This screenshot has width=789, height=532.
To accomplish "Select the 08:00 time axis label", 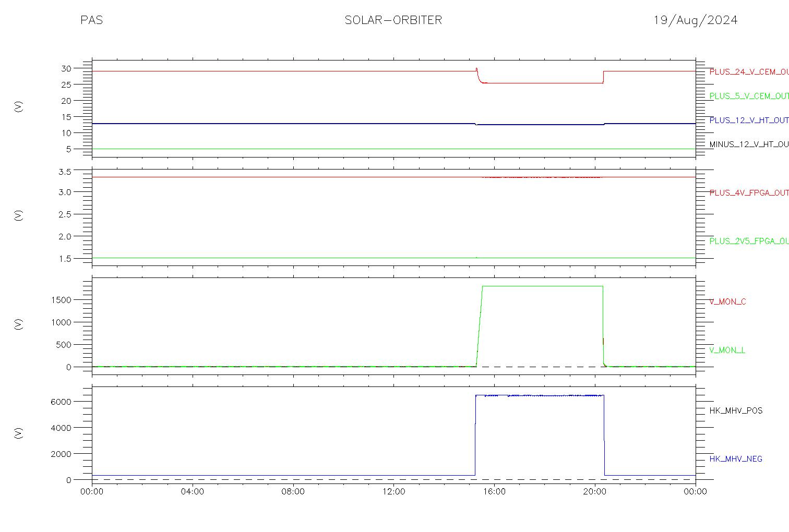I will point(293,491).
